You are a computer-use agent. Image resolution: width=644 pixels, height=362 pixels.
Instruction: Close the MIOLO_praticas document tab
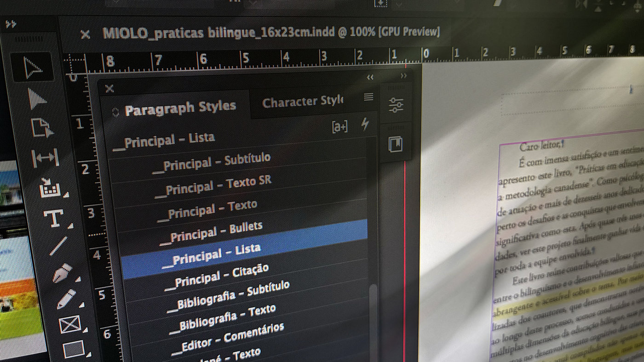point(85,34)
